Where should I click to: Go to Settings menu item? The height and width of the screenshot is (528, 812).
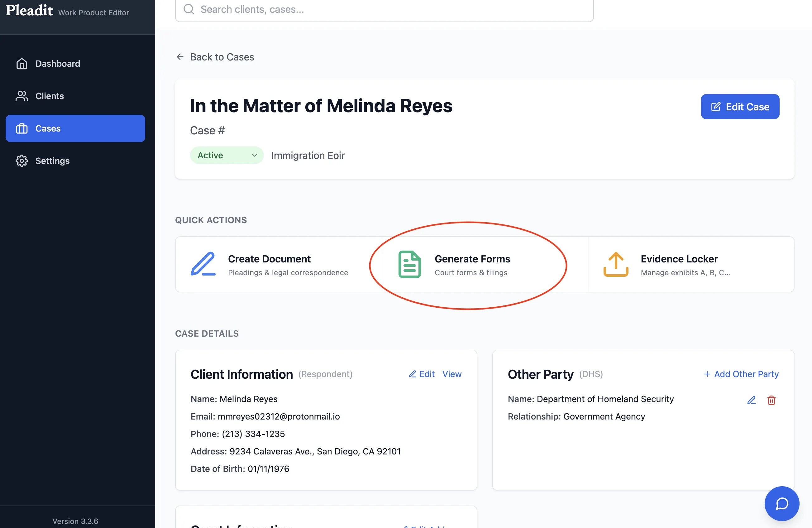(75, 161)
